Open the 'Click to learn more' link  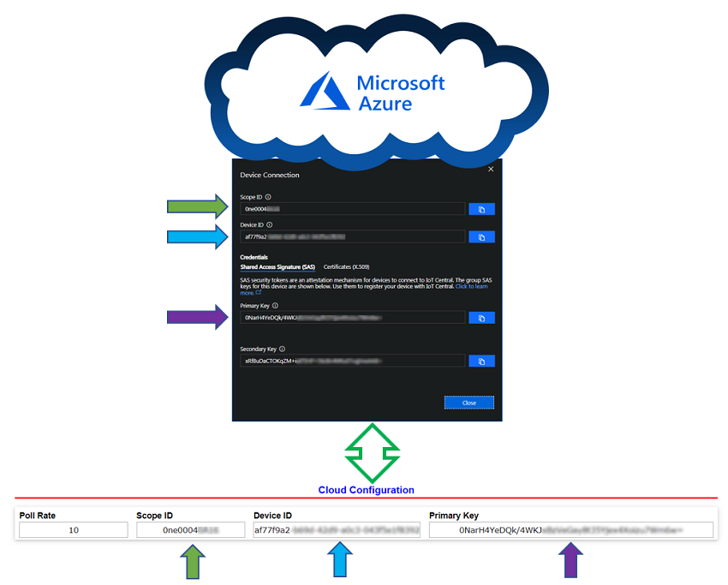tap(471, 286)
